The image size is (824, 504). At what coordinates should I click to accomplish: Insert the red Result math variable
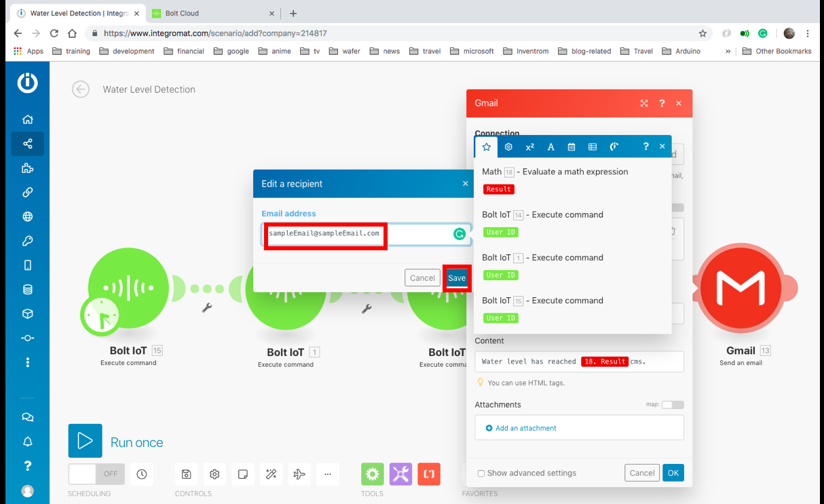(498, 189)
